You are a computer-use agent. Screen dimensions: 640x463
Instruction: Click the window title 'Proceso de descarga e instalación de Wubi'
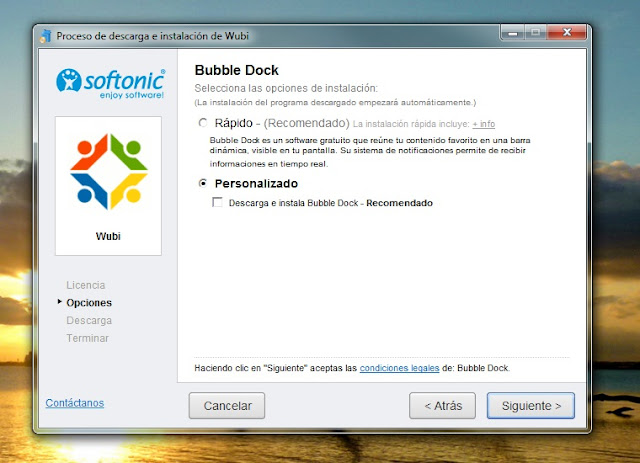153,36
